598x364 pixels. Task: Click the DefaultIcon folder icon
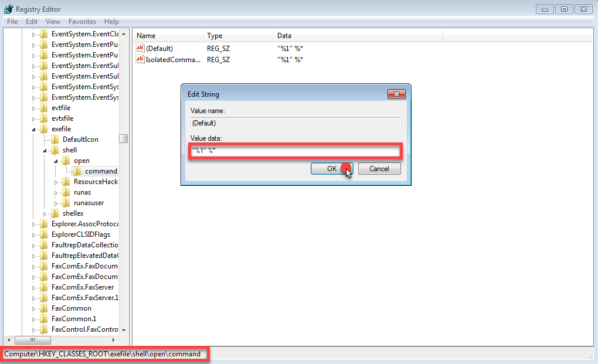pyautogui.click(x=55, y=140)
